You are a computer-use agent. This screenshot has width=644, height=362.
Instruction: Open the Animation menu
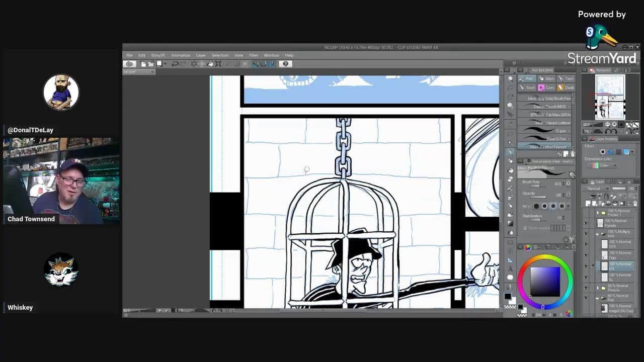181,55
